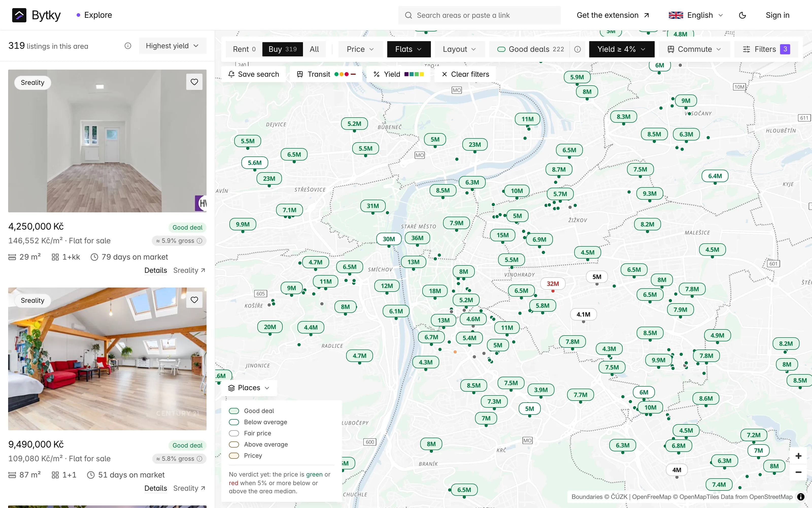Click the 23M marker near Bubeneč
The image size is (812, 508).
tap(475, 145)
